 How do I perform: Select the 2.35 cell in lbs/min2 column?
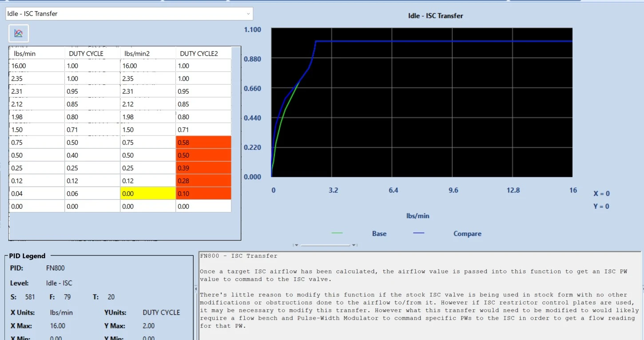(148, 79)
